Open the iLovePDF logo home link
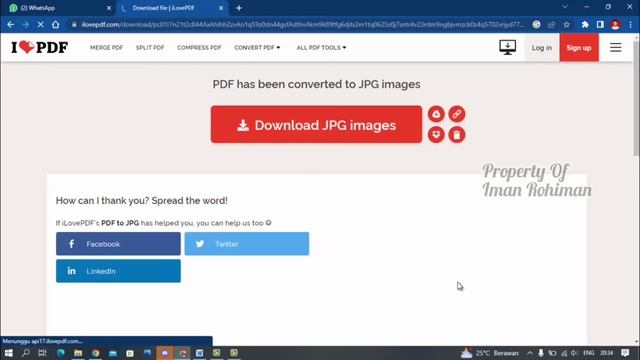Screen dimensions: 640x360 [40, 47]
